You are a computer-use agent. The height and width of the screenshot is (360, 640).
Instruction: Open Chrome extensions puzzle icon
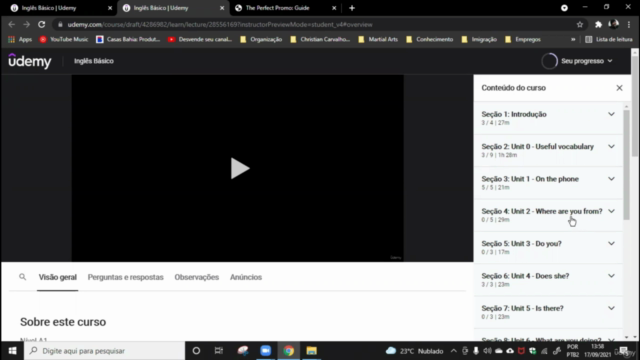[x=598, y=24]
